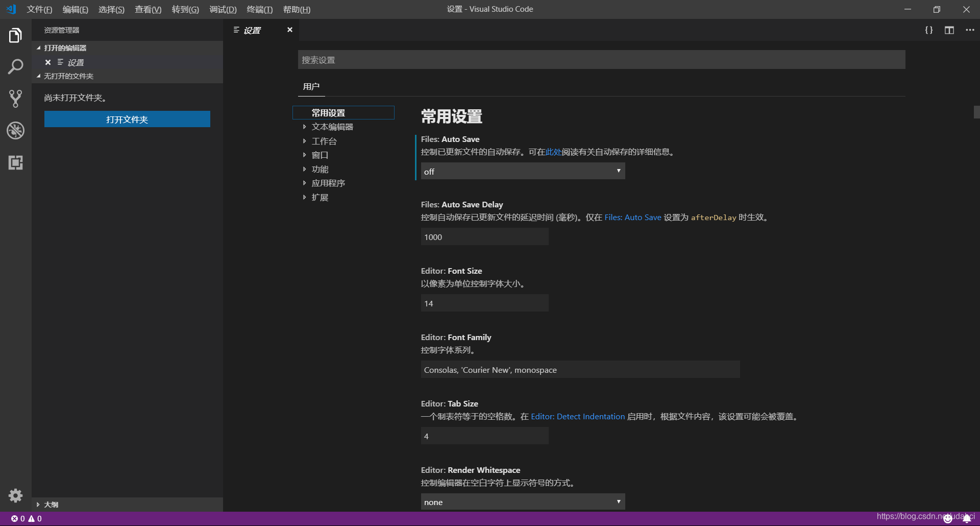This screenshot has width=980, height=526.
Task: Click the warnings count in status bar
Action: point(35,518)
